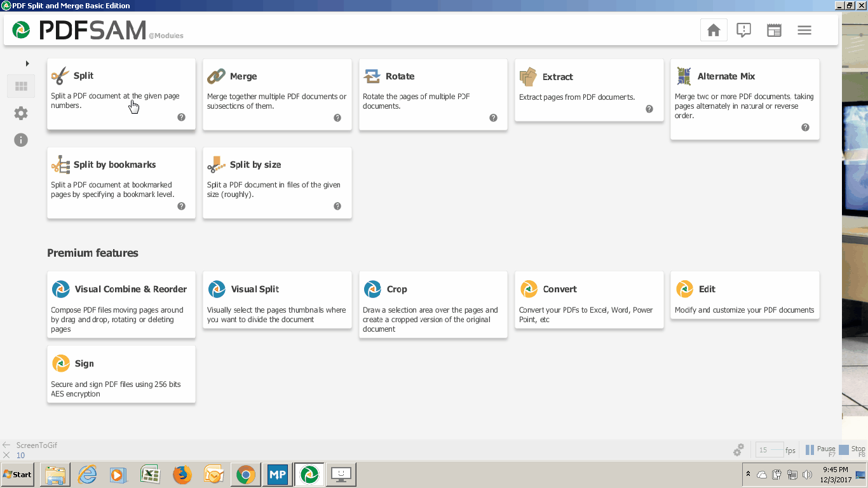Expand the left sidebar with the arrow

click(x=27, y=64)
